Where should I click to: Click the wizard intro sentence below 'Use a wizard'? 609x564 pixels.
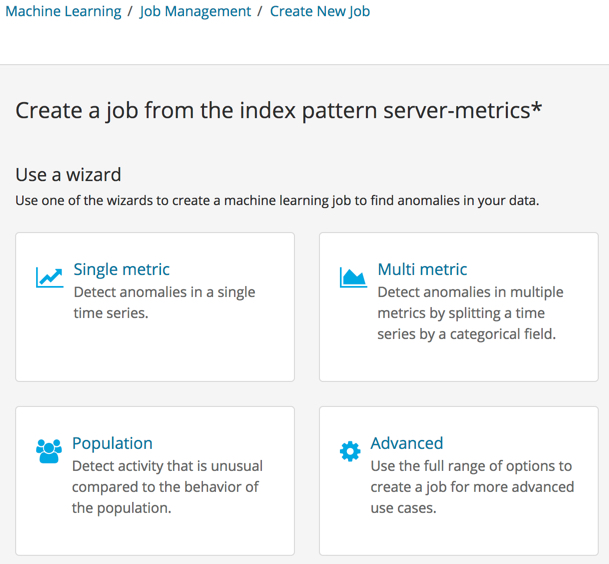[x=277, y=200]
